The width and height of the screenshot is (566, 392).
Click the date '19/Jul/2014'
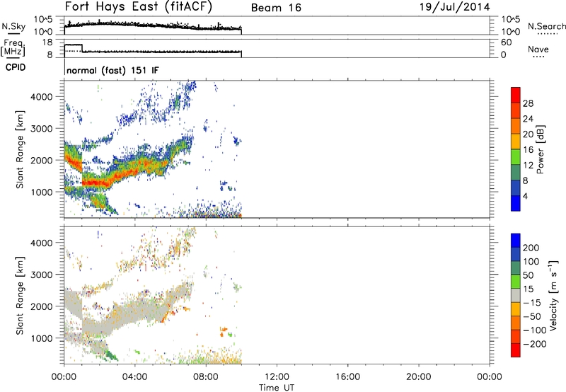click(455, 7)
